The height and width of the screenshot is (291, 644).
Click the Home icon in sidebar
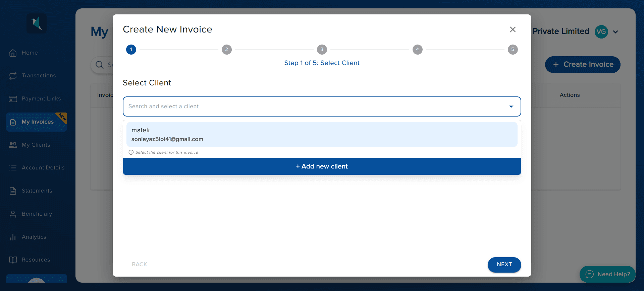(x=13, y=53)
